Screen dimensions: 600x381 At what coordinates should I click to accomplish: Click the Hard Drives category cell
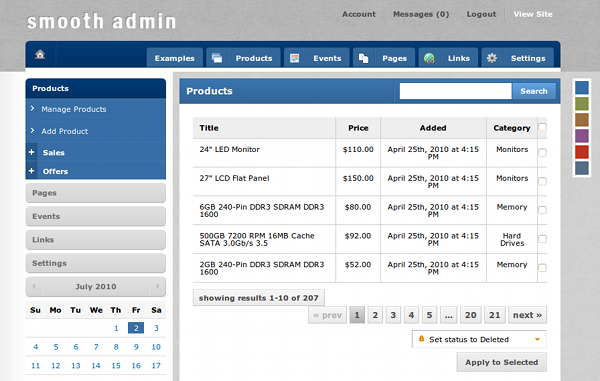coord(512,239)
